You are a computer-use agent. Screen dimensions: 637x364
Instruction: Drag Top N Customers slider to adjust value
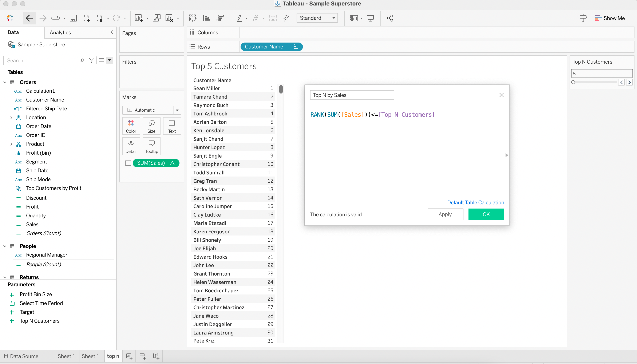(574, 82)
